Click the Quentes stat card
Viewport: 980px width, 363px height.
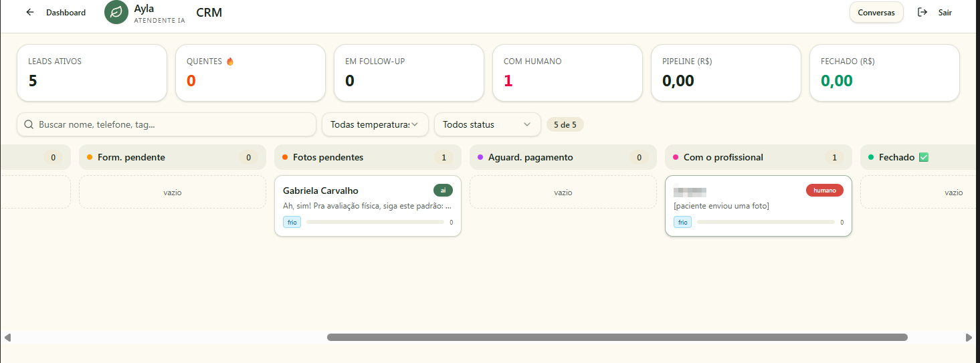click(250, 73)
